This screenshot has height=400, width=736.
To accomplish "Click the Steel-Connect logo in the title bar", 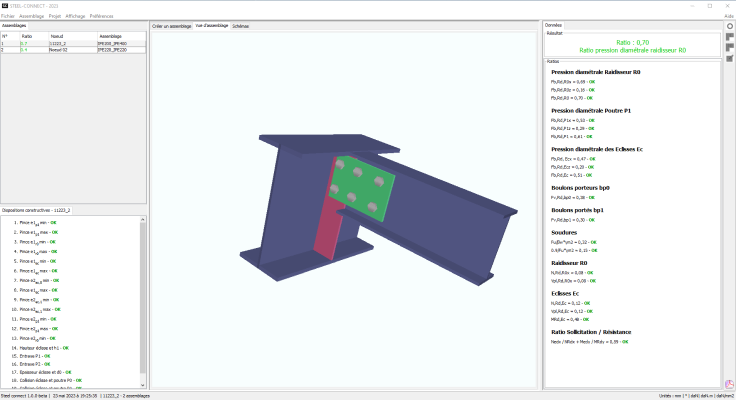I will click(x=5, y=5).
